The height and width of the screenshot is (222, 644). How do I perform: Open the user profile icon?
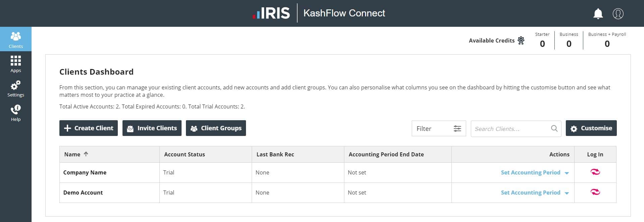coord(618,14)
